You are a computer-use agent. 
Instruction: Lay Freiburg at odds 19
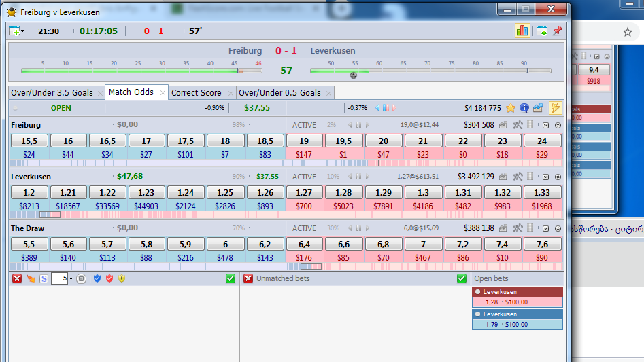(304, 141)
